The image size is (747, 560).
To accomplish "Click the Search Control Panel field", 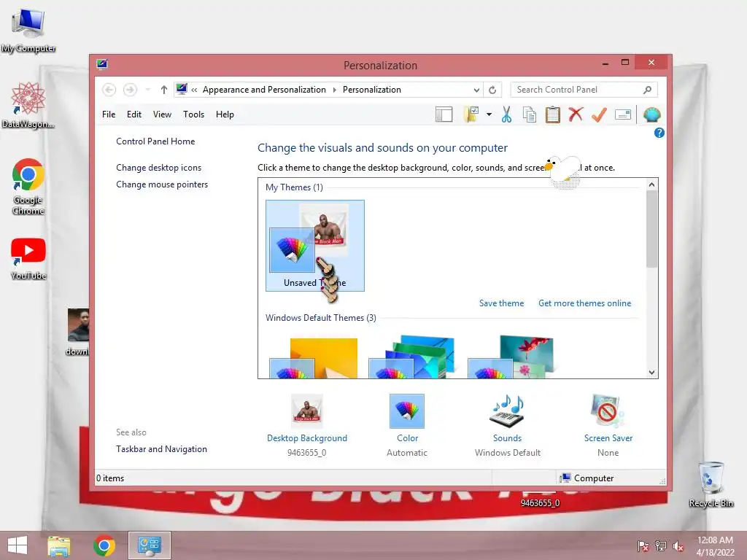I will point(584,90).
